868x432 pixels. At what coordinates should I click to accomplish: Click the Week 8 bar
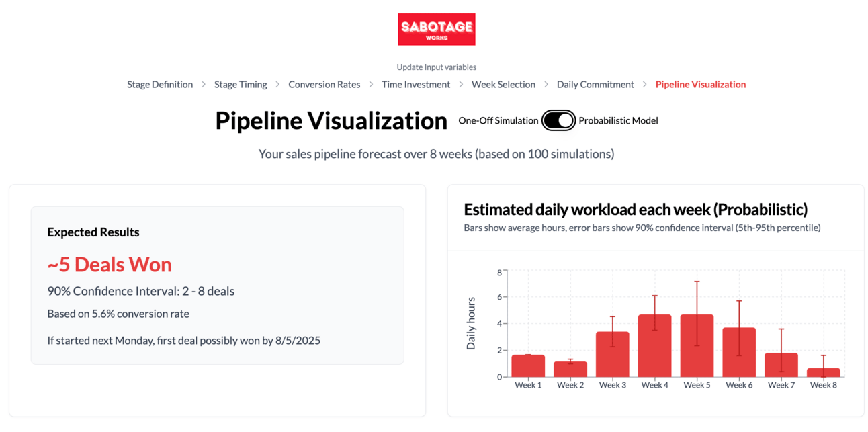pos(823,372)
